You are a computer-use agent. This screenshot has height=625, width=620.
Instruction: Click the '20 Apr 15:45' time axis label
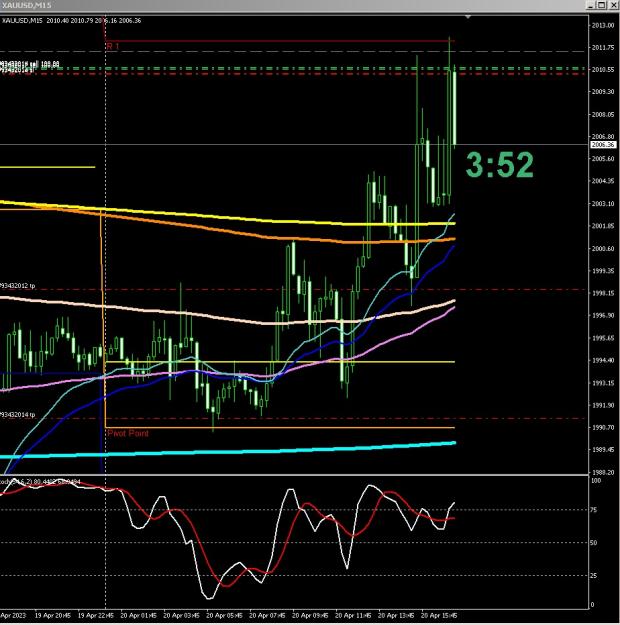pos(439,615)
